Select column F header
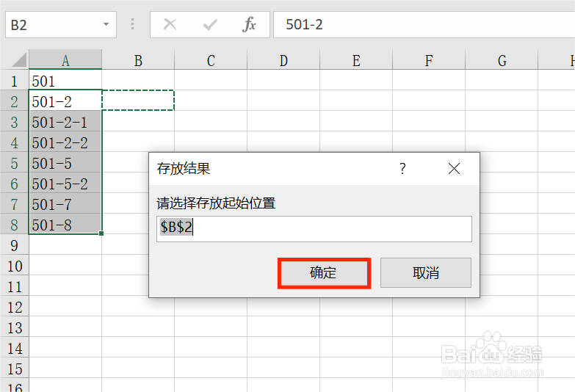This screenshot has width=575, height=392. coord(429,60)
